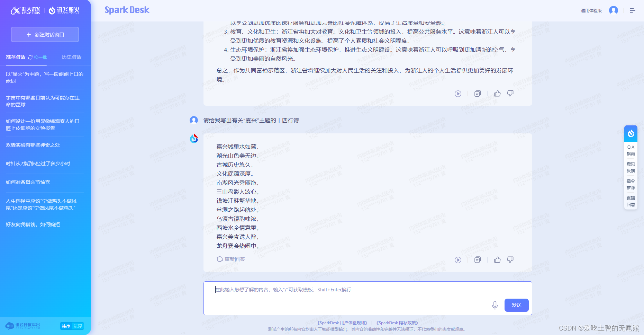644x335 pixels.
Task: Play audio of the Zhejiang answer
Action: [x=458, y=94]
